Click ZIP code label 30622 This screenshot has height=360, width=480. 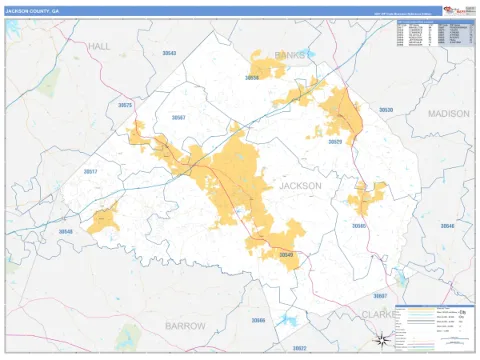pyautogui.click(x=299, y=348)
